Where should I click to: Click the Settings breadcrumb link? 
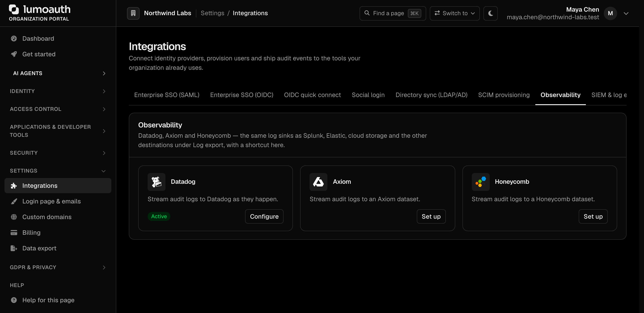click(x=212, y=13)
